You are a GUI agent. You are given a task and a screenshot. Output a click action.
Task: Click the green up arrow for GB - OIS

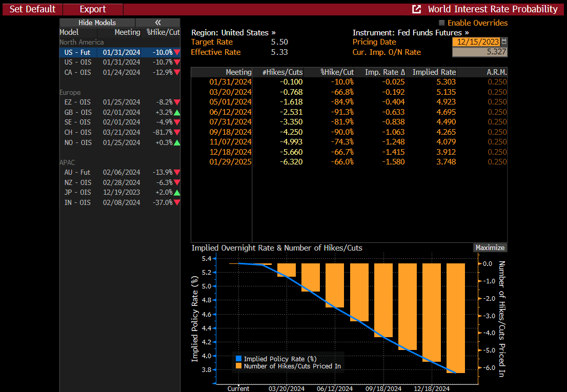[x=177, y=112]
